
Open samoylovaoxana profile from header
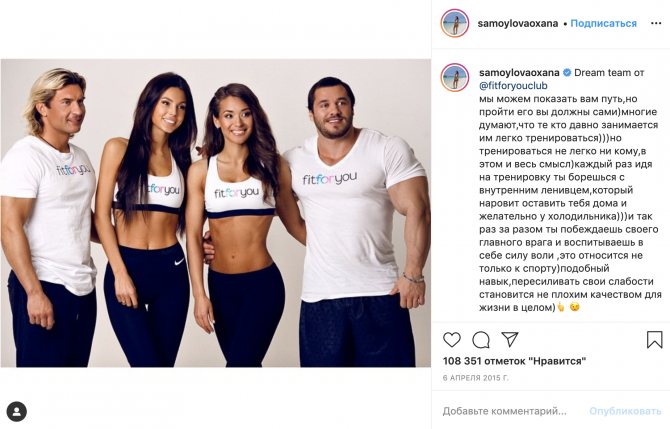[x=518, y=24]
